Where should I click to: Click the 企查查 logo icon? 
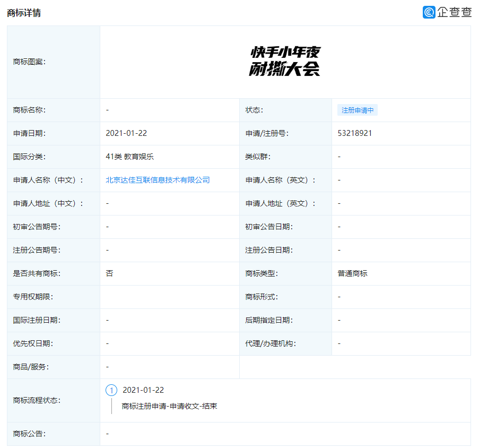[x=429, y=12]
